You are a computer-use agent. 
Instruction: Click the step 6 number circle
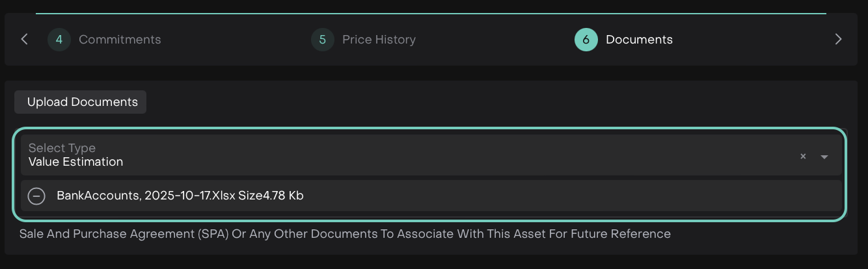click(x=586, y=40)
